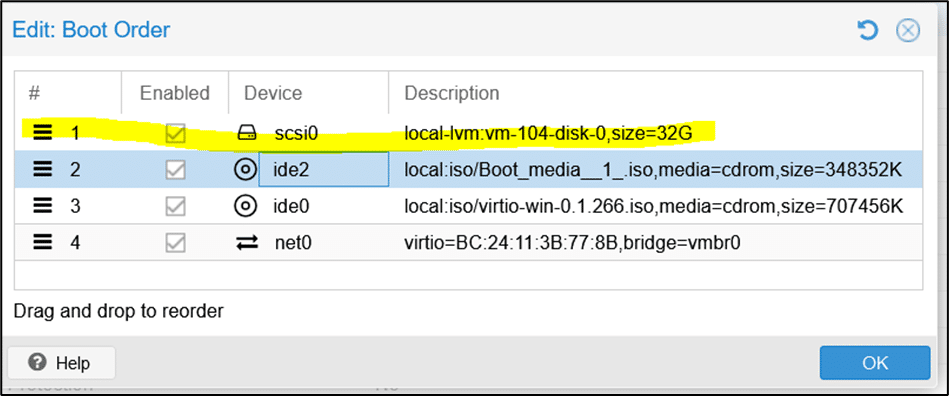949x396 pixels.
Task: Toggle the Enabled checkbox for scsi0
Action: pos(175,134)
